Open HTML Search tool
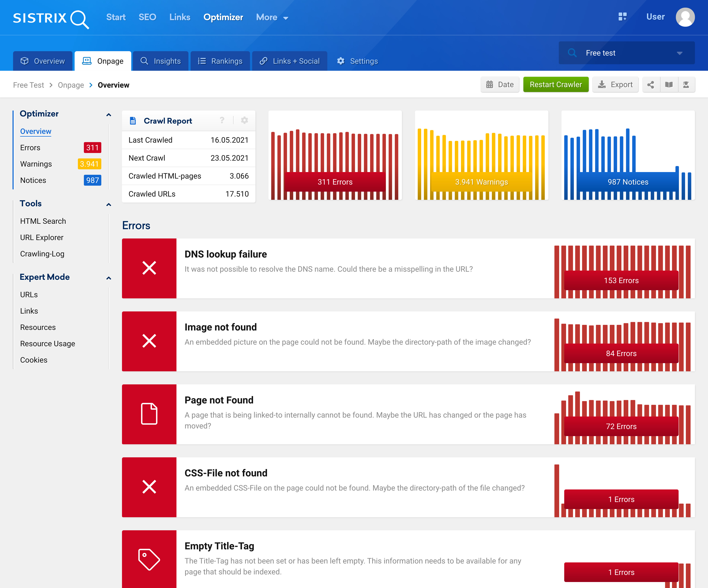 pos(43,221)
